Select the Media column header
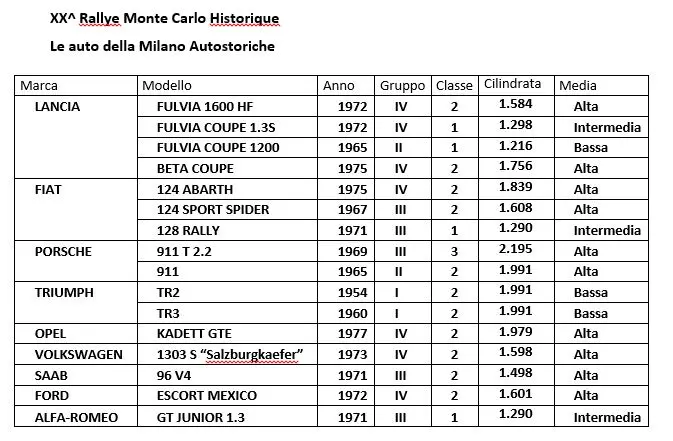Viewport: 673px width, 441px height. click(578, 86)
